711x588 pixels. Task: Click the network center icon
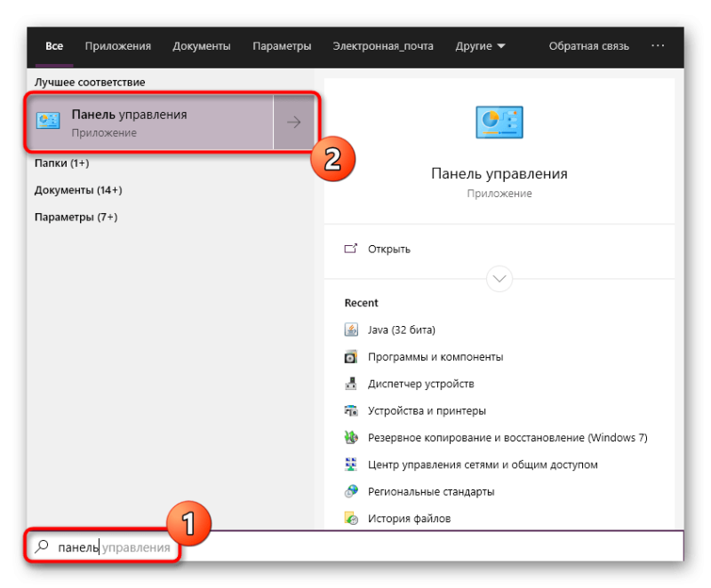pyautogui.click(x=351, y=465)
